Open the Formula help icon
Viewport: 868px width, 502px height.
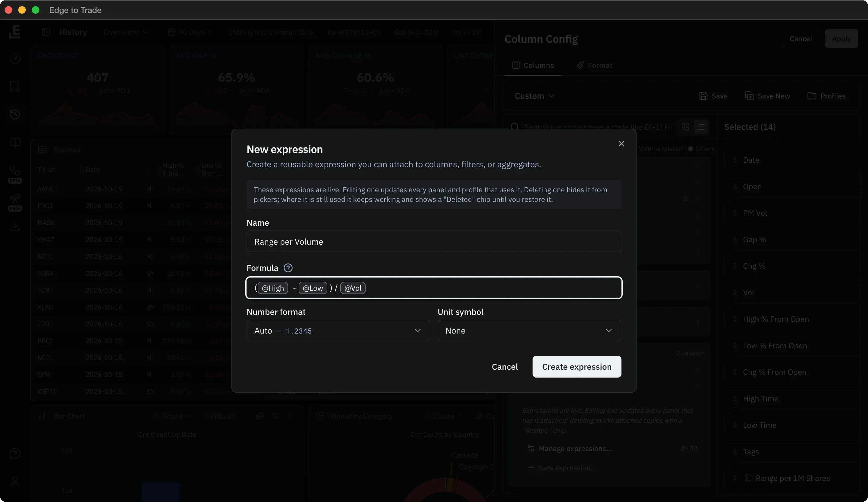pyautogui.click(x=288, y=268)
